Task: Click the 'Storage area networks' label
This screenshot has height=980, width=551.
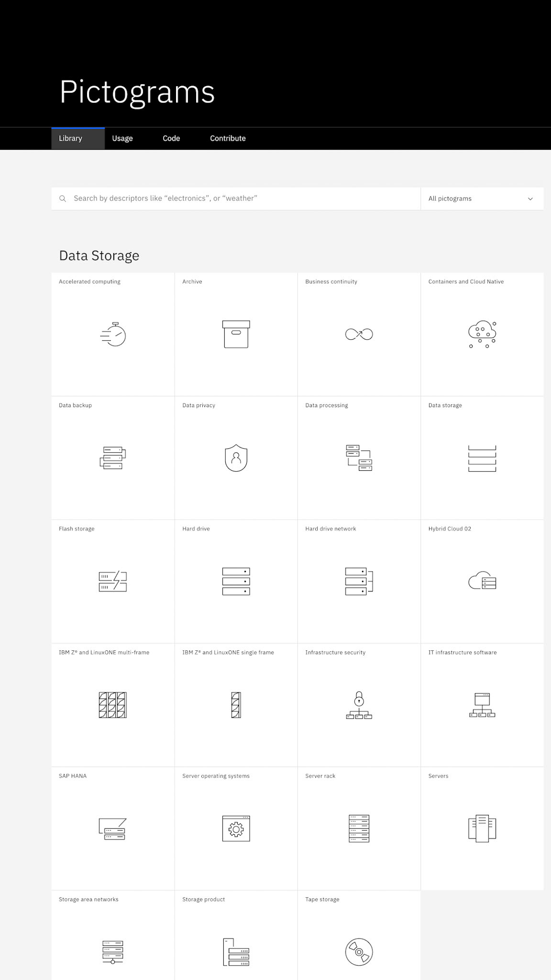Action: pos(88,899)
